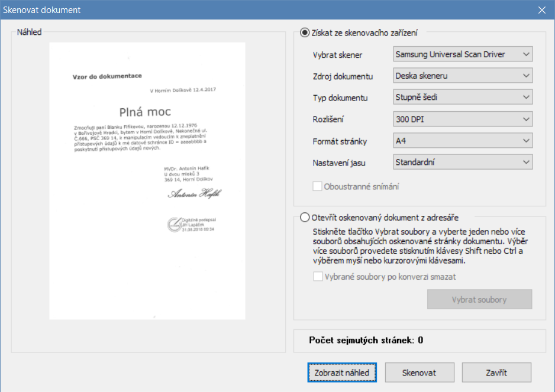The image size is (555, 392).
Task: Toggle the 'Oboustranné snímání' checkbox
Action: tap(318, 187)
